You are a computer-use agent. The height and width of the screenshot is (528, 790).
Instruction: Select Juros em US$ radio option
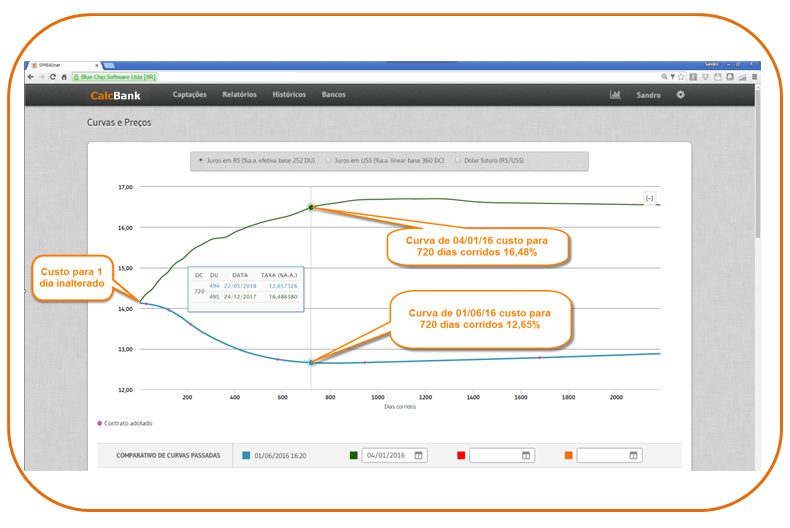(329, 160)
